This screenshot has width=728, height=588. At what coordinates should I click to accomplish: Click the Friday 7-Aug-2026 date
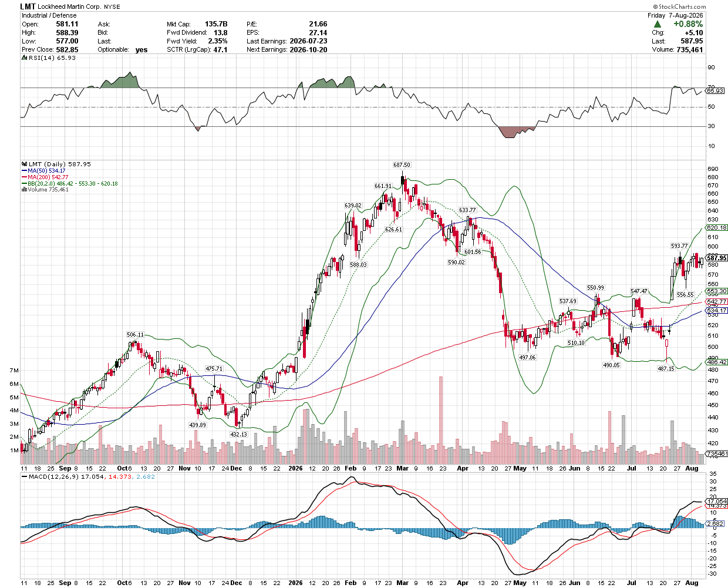(675, 15)
